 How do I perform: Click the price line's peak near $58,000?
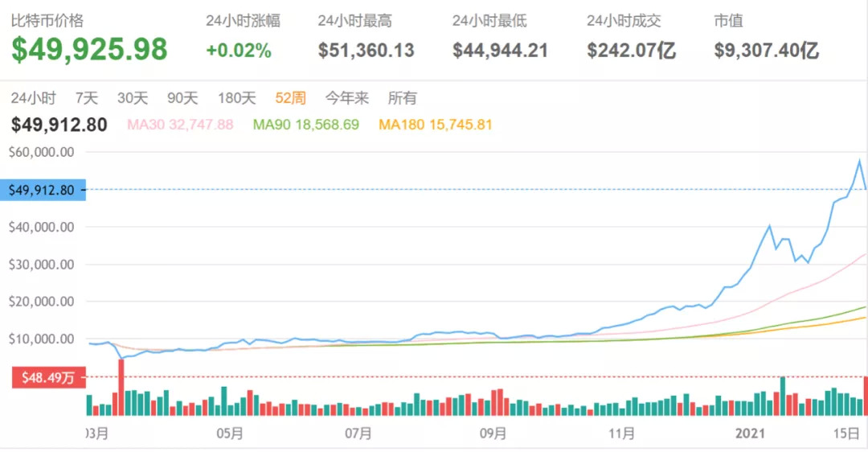[859, 161]
